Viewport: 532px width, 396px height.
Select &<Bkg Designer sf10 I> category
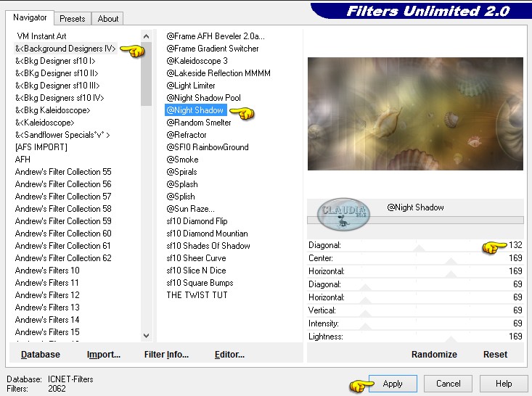55,61
